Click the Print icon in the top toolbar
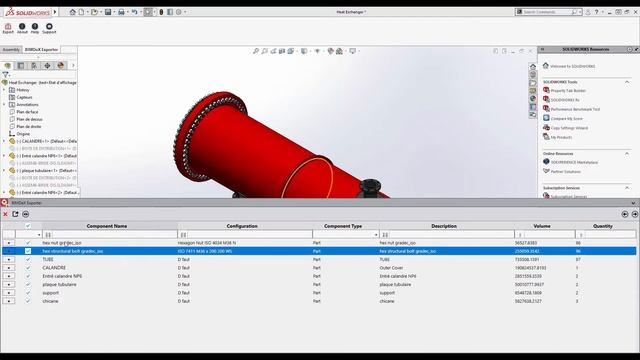Image resolution: width=640 pixels, height=360 pixels. click(x=121, y=12)
